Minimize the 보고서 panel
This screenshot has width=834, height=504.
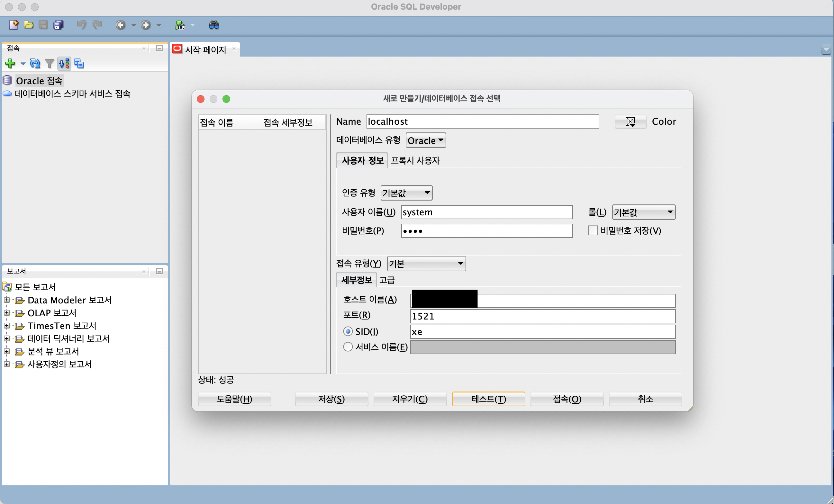pos(159,271)
